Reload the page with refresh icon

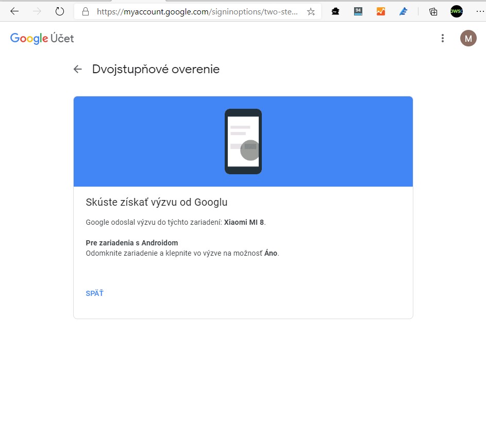[x=59, y=12]
